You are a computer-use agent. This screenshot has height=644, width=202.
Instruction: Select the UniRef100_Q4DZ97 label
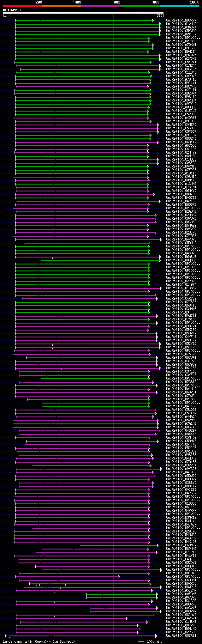(181, 430)
